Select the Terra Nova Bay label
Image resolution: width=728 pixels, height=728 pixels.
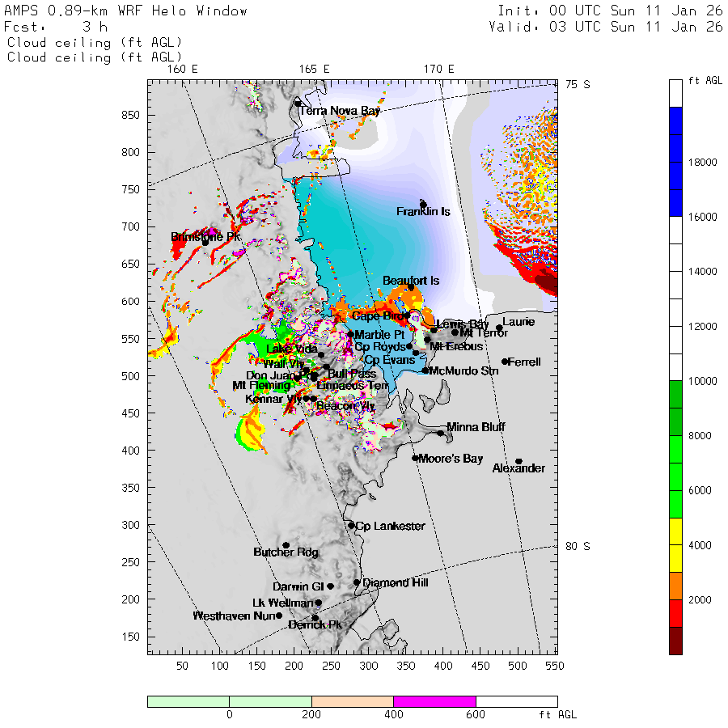click(x=340, y=111)
